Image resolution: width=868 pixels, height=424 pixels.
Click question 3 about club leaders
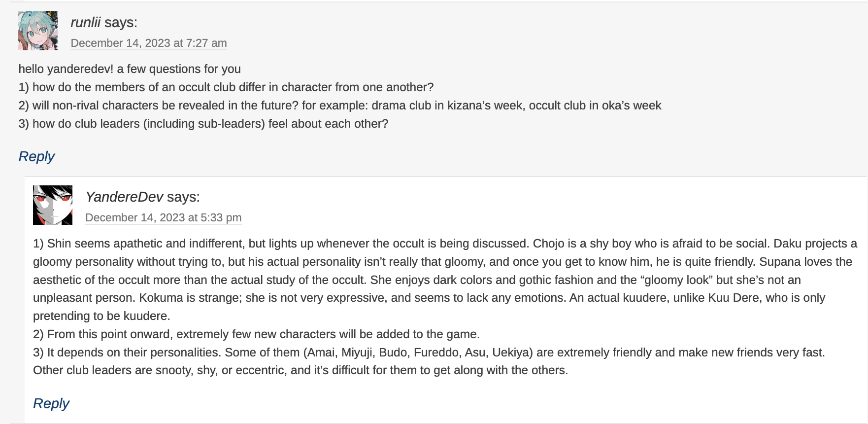[203, 124]
